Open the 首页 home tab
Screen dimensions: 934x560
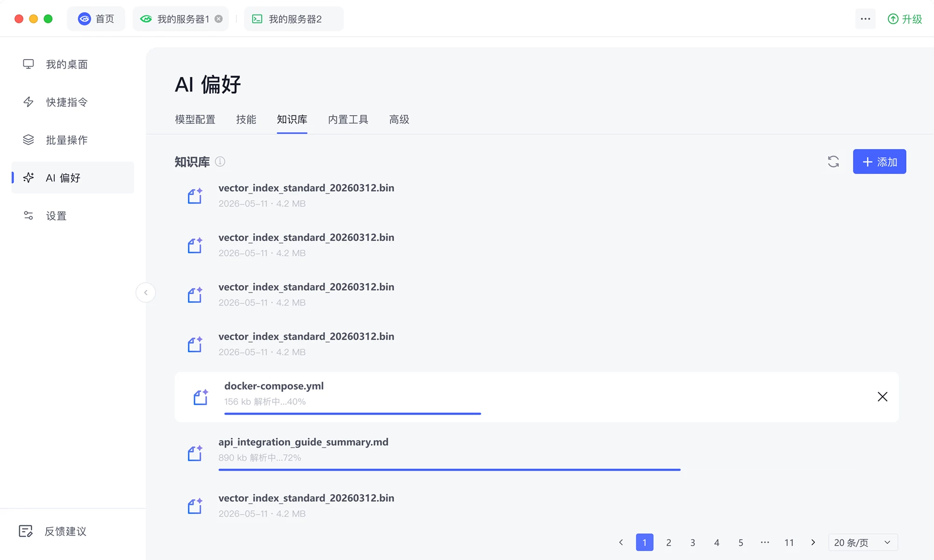pos(96,19)
